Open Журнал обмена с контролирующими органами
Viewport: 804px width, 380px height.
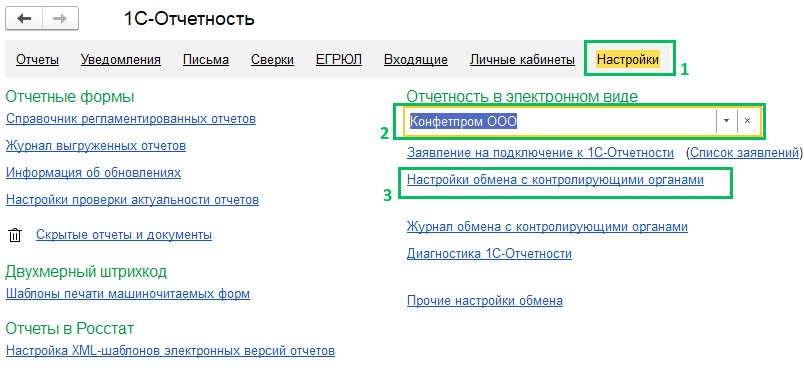tap(547, 227)
